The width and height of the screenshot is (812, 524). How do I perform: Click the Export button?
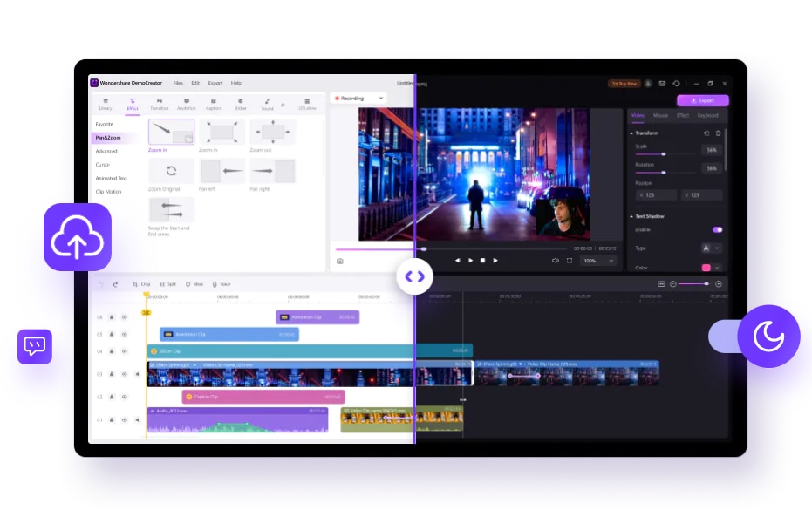click(703, 100)
